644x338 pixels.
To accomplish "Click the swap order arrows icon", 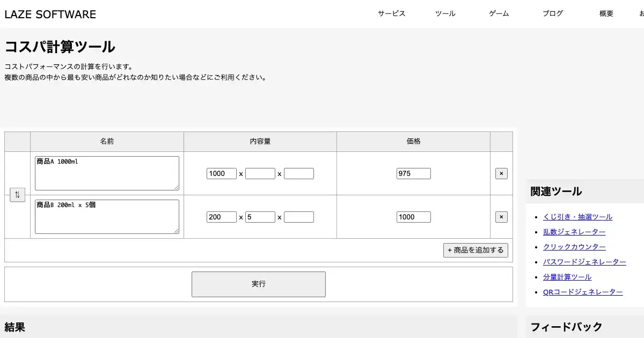I will click(17, 195).
